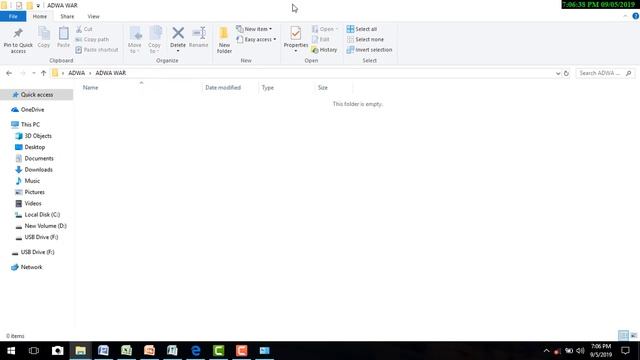Viewport: 640px width, 360px height.
Task: Click ADWA WAR in the breadcrumb path
Action: (111, 73)
